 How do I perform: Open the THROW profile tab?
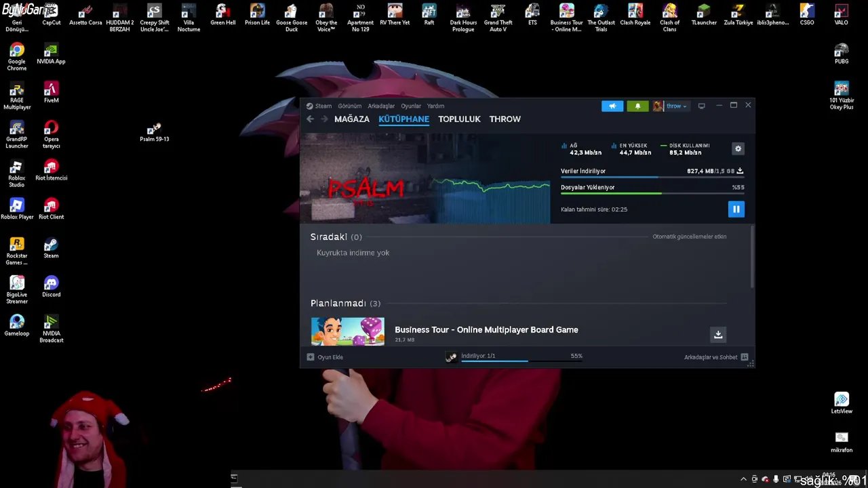(x=505, y=119)
